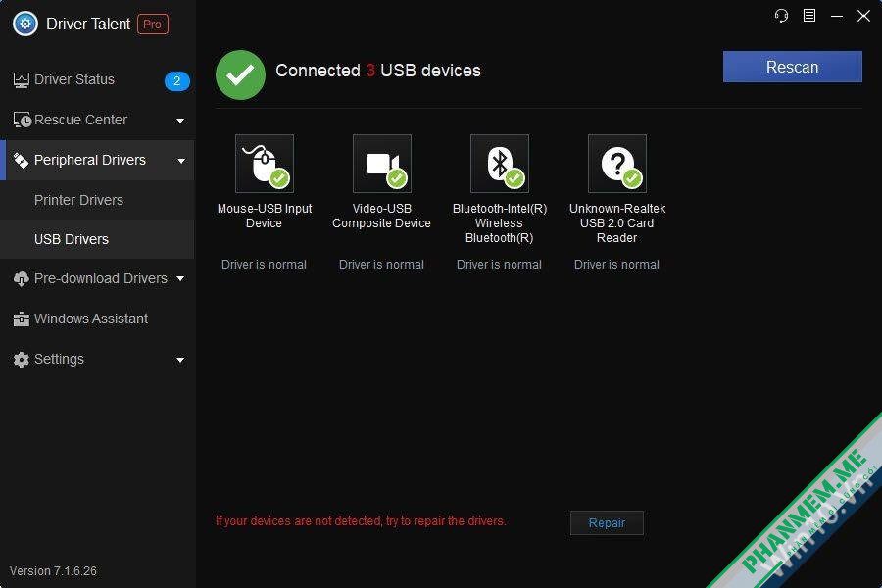882x588 pixels.
Task: Click the Peripheral Drivers USB plug icon
Action: pyautogui.click(x=21, y=161)
